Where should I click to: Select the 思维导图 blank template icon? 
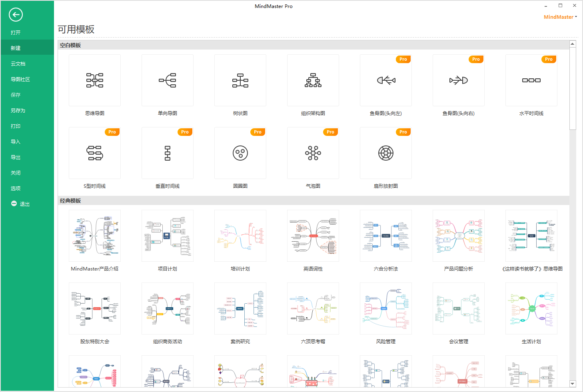(x=95, y=80)
